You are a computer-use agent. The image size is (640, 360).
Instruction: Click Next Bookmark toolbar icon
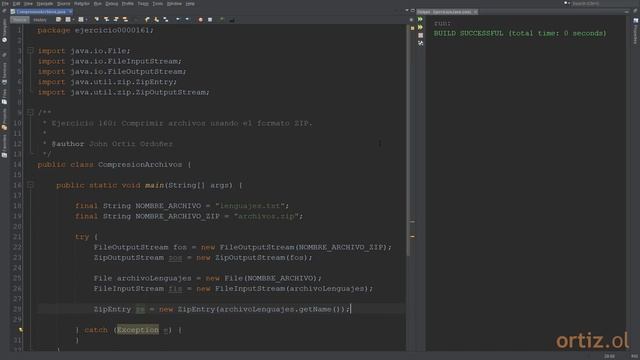point(156,19)
